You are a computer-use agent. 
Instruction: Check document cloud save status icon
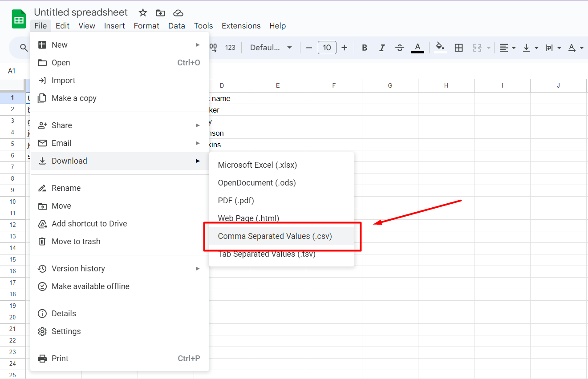click(x=178, y=12)
